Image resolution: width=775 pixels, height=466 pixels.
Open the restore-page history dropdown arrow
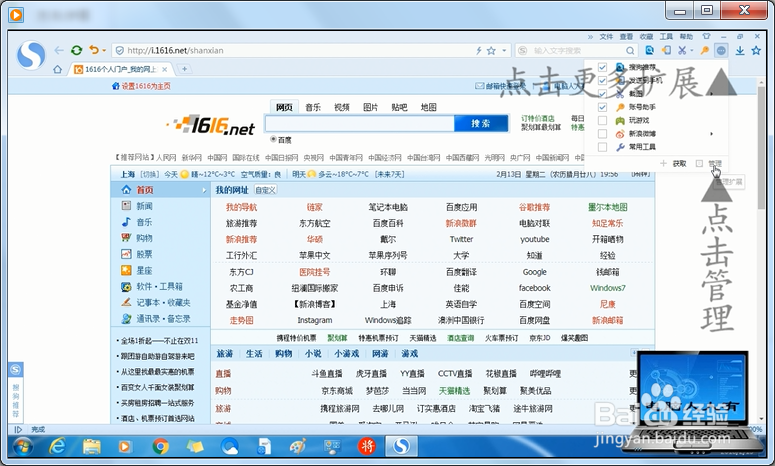click(104, 50)
